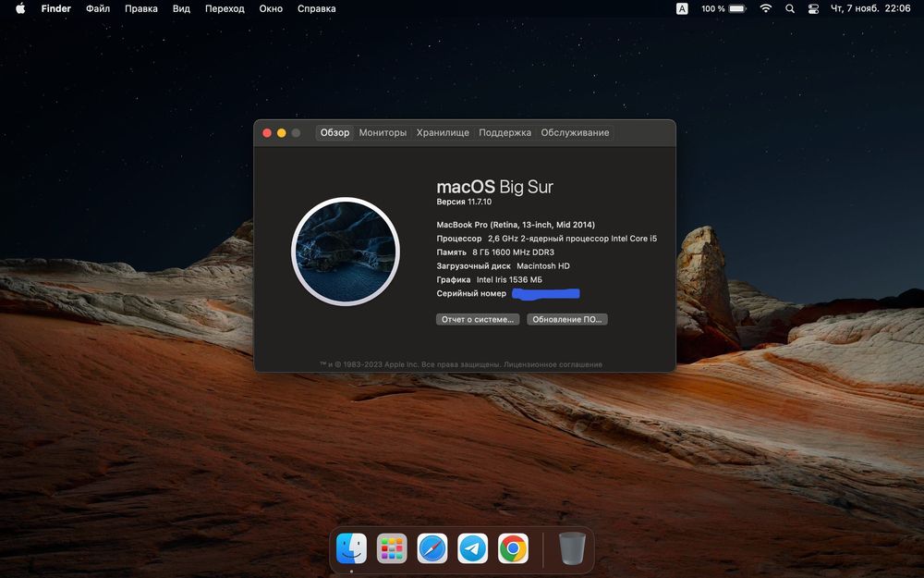Open Control Center
The image size is (924, 578).
point(813,8)
